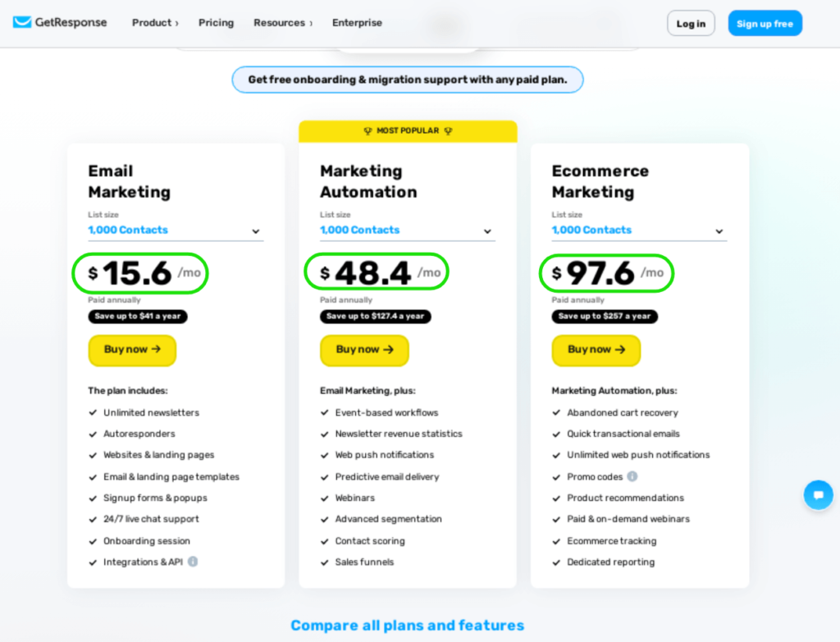The image size is (840, 642).
Task: Click 'Predictive email delivery' feature
Action: click(x=387, y=476)
